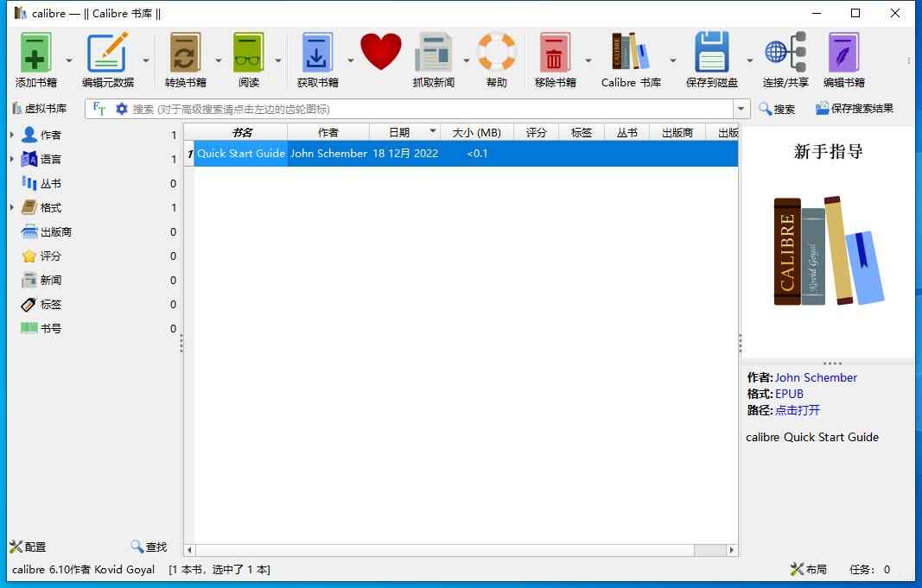Image resolution: width=922 pixels, height=588 pixels.
Task: Open the 保存到磁盘 (Save to disk) icon
Action: (710, 52)
